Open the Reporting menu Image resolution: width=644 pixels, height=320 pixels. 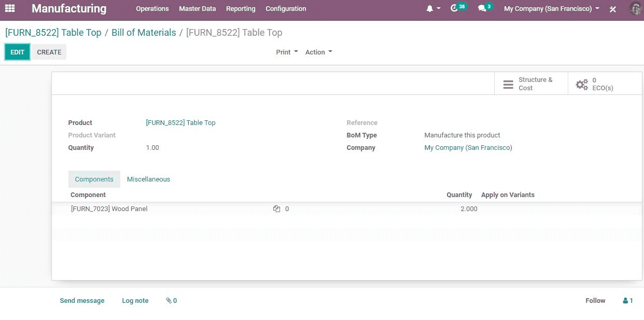[241, 9]
